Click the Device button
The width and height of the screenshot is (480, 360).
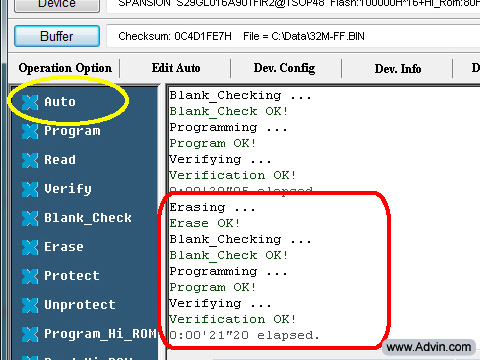pyautogui.click(x=57, y=5)
